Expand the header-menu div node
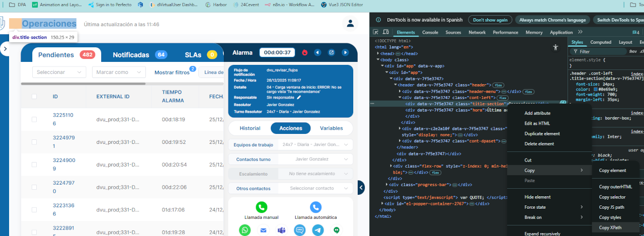Screen dimensions: 644x236 point(399,91)
